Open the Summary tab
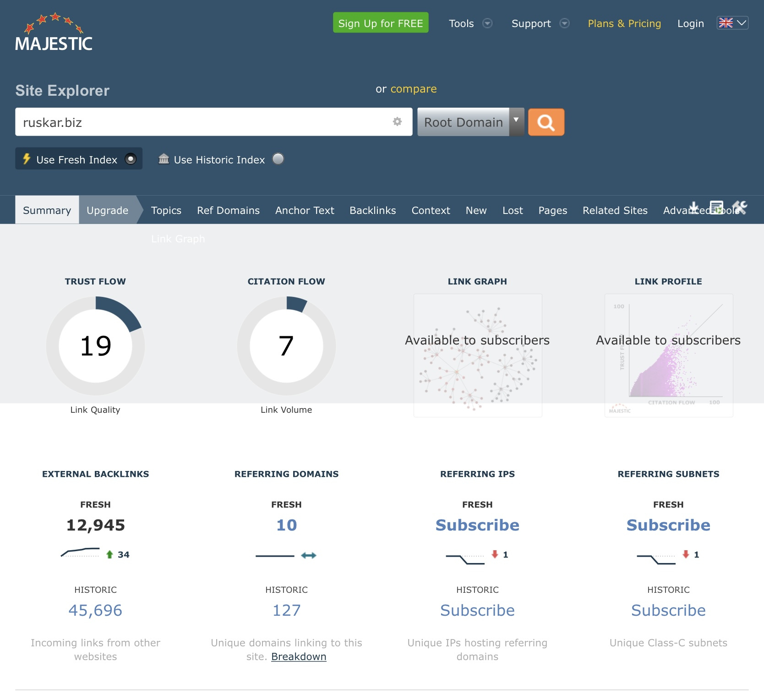764x700 pixels. [x=47, y=210]
